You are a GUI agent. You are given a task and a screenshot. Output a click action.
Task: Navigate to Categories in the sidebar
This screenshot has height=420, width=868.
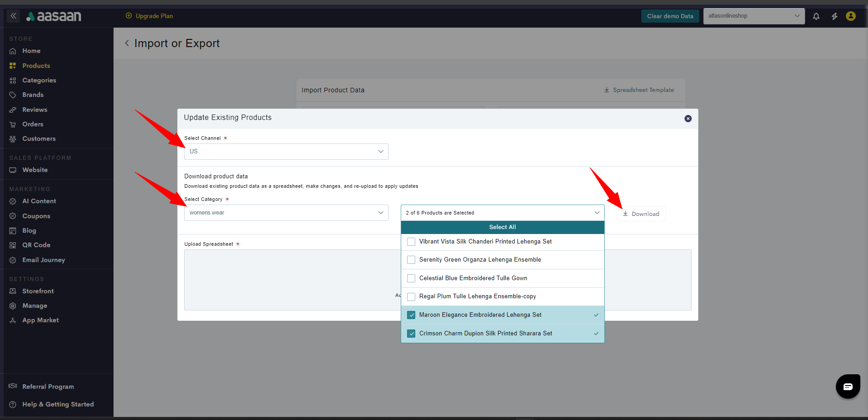pyautogui.click(x=39, y=80)
